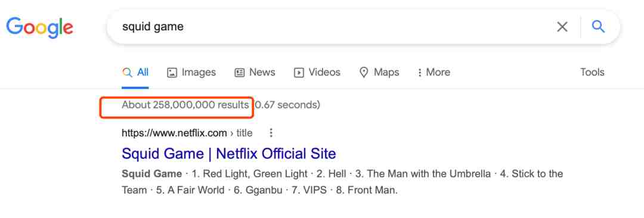The height and width of the screenshot is (218, 644).
Task: Click the News tab newspaper icon
Action: (x=240, y=73)
